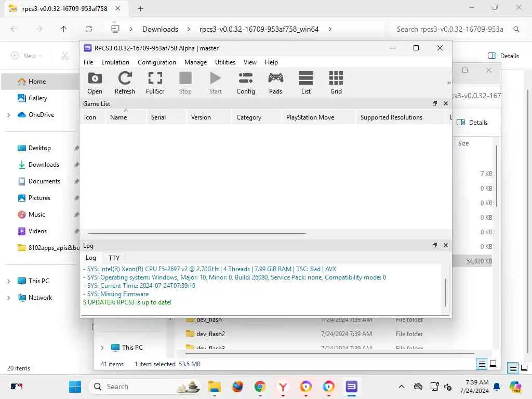Open a new Explorer tab
Viewport: 532px width, 399px height.
point(140,8)
